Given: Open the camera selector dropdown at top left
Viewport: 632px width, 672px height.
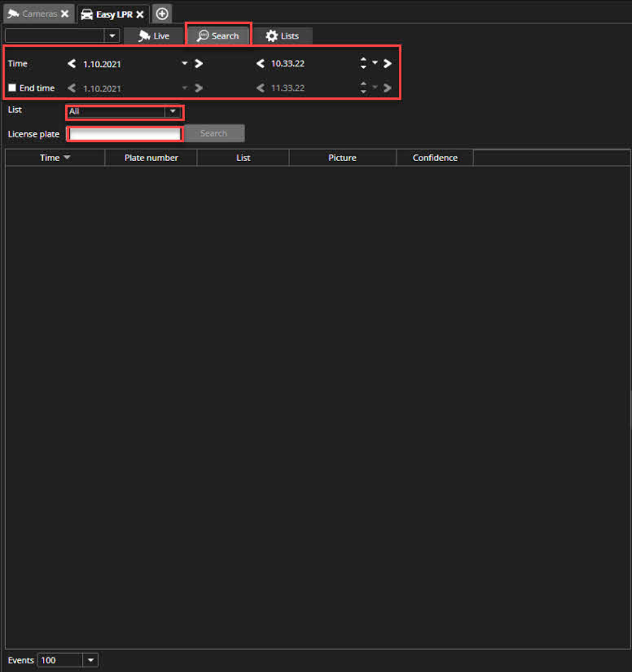Looking at the screenshot, I should [x=112, y=36].
